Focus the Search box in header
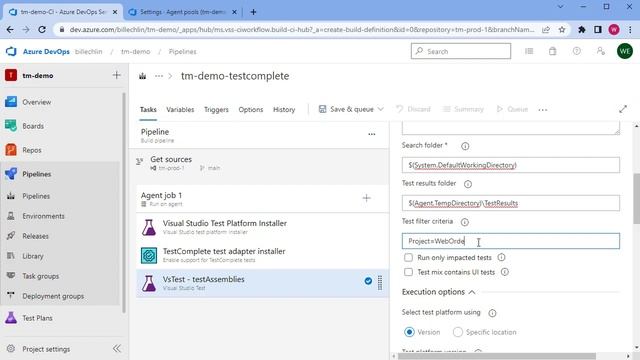 461,51
